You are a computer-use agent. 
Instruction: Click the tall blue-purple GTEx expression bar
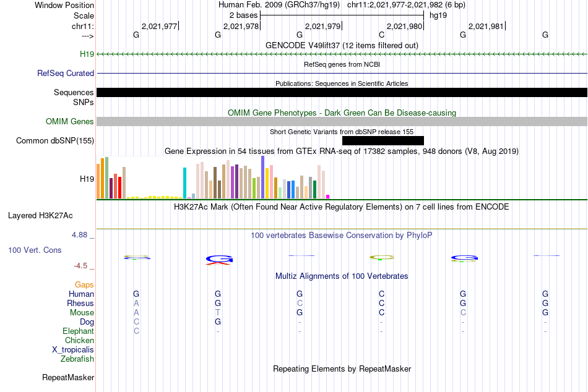(x=263, y=177)
